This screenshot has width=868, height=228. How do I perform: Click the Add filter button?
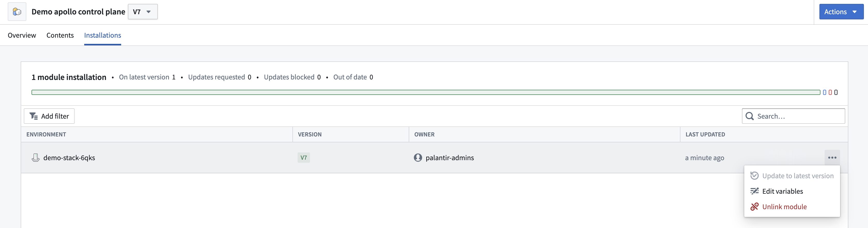pyautogui.click(x=49, y=116)
